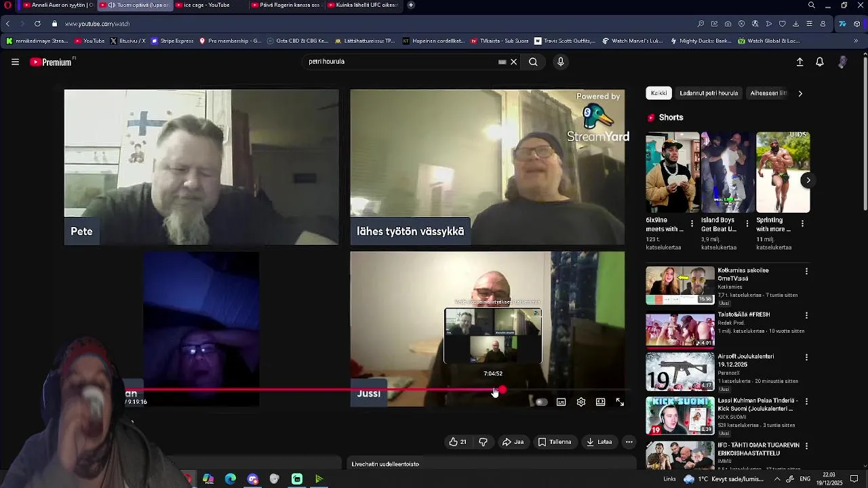Share the video with Jaa button
The width and height of the screenshot is (868, 488).
(513, 442)
